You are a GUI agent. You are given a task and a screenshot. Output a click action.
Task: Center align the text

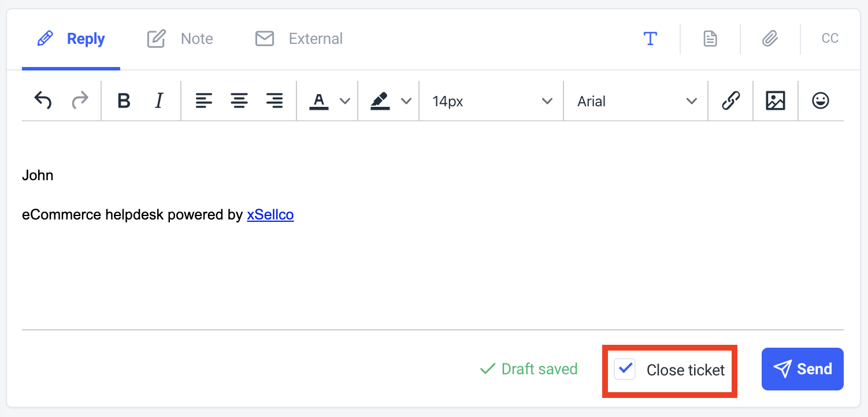(x=239, y=101)
